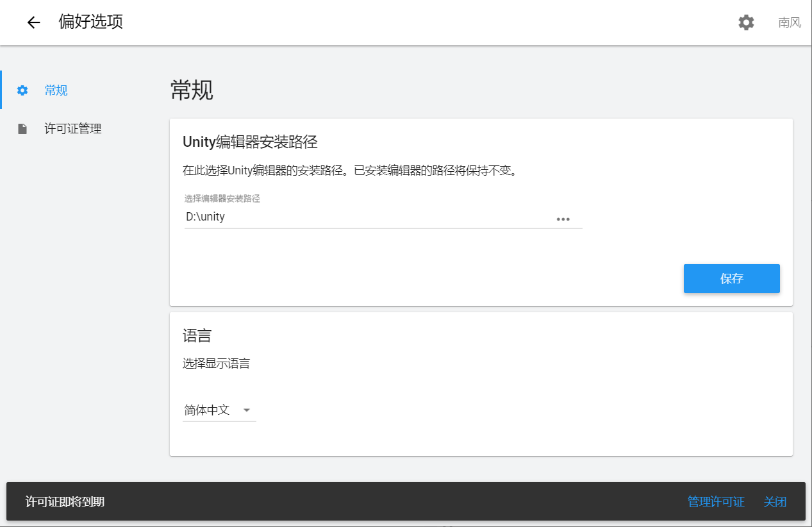Click the 保存 button
Viewport: 812px width, 527px height.
(731, 278)
